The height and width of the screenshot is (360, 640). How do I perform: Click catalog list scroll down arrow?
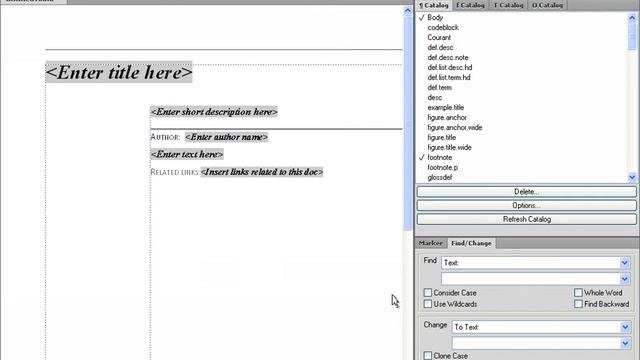coord(632,177)
